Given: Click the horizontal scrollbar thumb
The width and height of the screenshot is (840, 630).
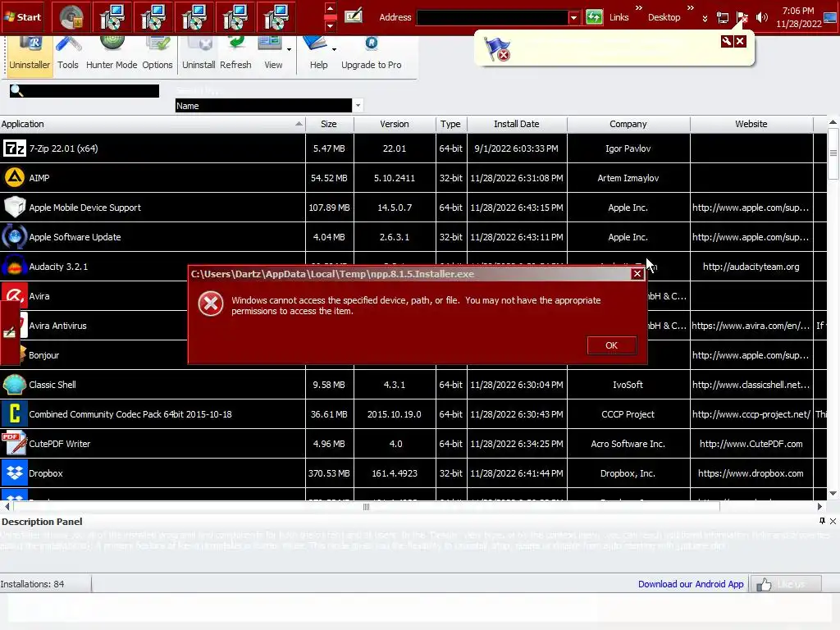Looking at the screenshot, I should click(367, 506).
